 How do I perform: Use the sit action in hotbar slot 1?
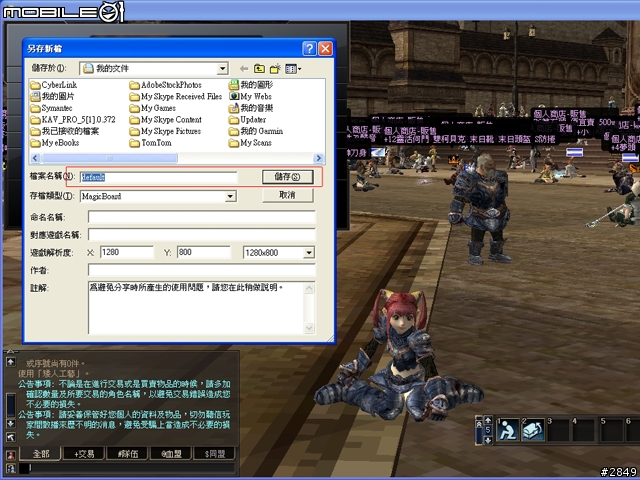click(x=508, y=429)
